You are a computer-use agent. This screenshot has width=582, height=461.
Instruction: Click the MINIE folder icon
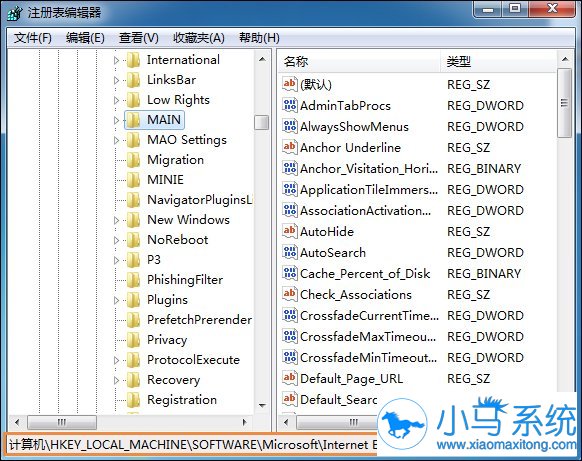133,180
